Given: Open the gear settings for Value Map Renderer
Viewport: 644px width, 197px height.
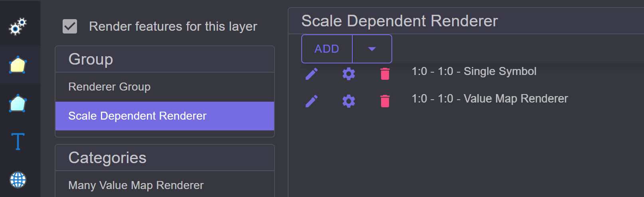Looking at the screenshot, I should [349, 101].
